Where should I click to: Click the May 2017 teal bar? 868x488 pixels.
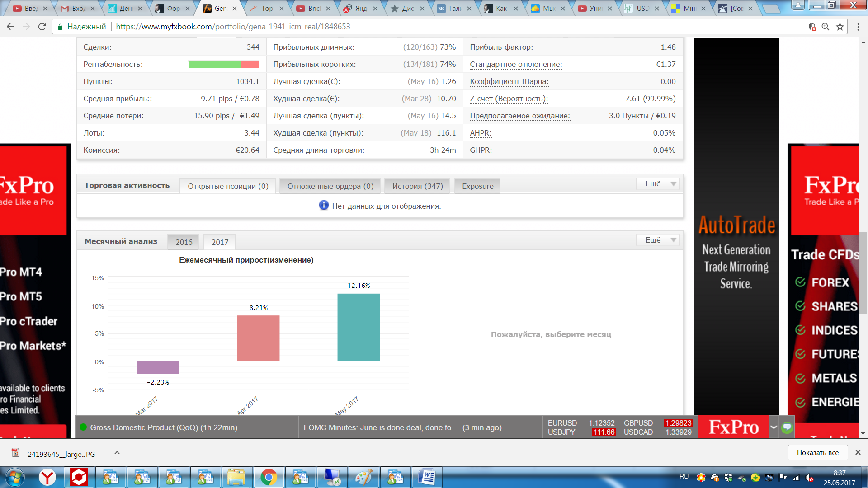tap(359, 328)
